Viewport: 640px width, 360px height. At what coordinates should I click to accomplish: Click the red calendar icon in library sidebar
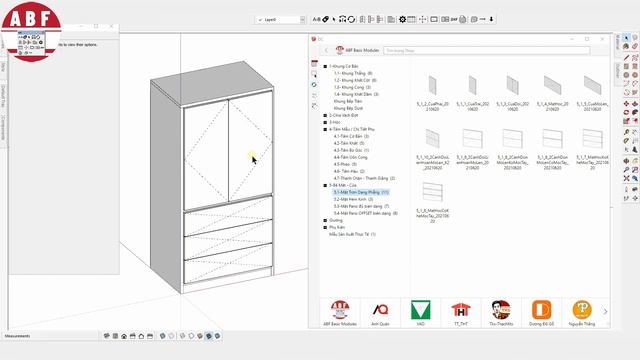click(x=314, y=64)
